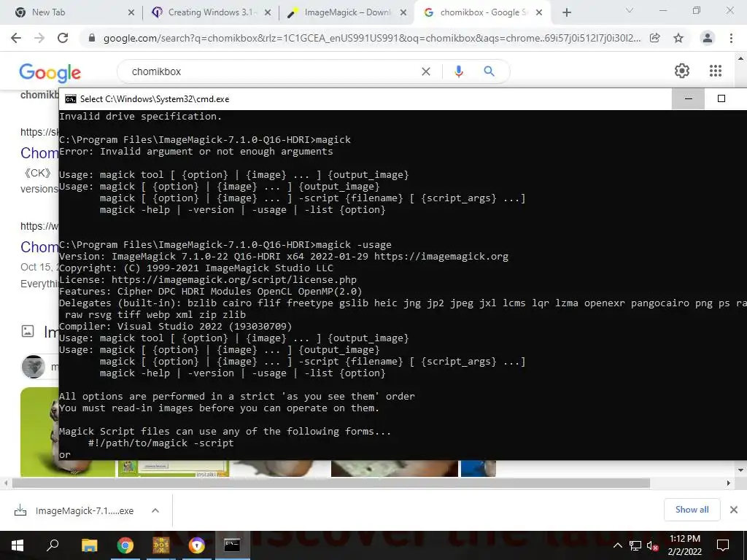This screenshot has width=747, height=560.
Task: Open the tab search chevron in Chrome
Action: 630,10
